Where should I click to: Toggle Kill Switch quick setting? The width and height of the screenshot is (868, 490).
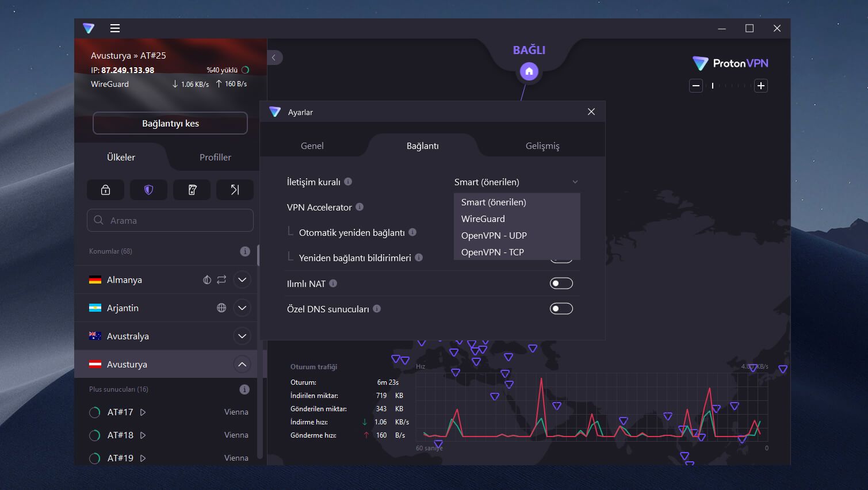click(x=192, y=190)
